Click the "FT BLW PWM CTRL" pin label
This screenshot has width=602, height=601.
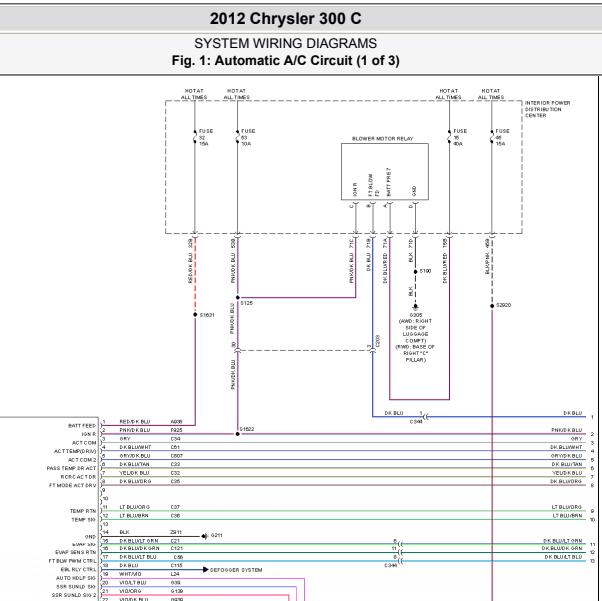(x=72, y=561)
